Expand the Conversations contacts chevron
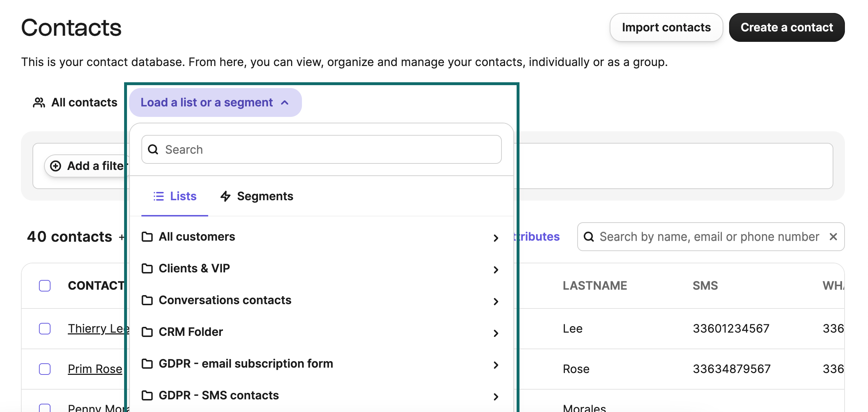The width and height of the screenshot is (868, 412). (x=496, y=301)
